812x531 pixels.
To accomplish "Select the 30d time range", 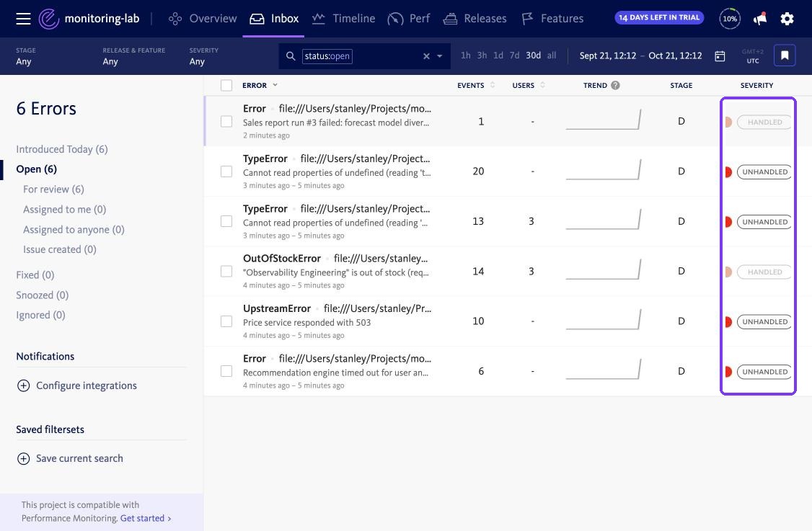I will coord(533,55).
